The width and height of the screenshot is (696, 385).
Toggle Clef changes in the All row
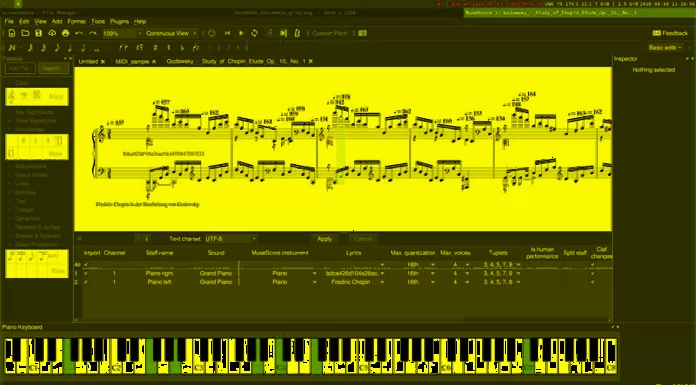tap(593, 265)
